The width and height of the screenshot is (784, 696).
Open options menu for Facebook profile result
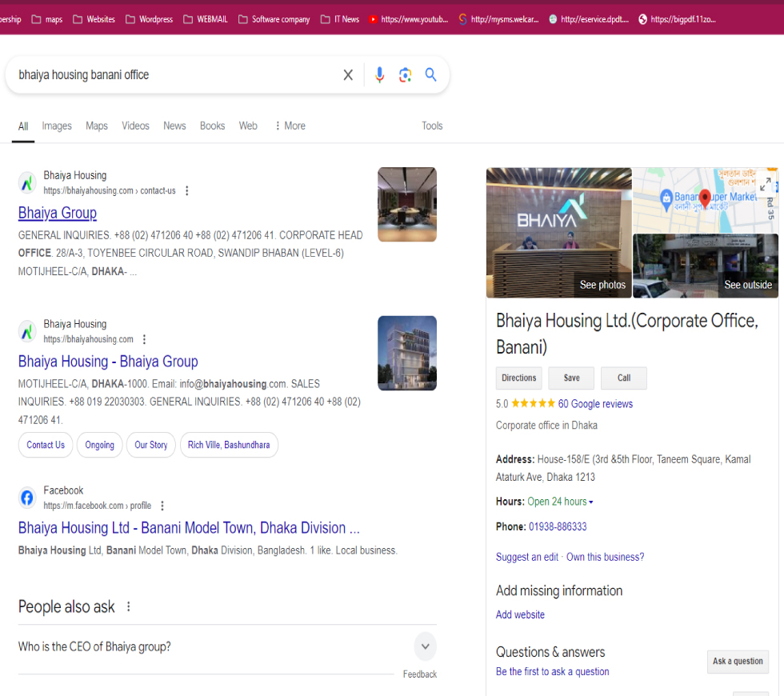click(x=162, y=506)
